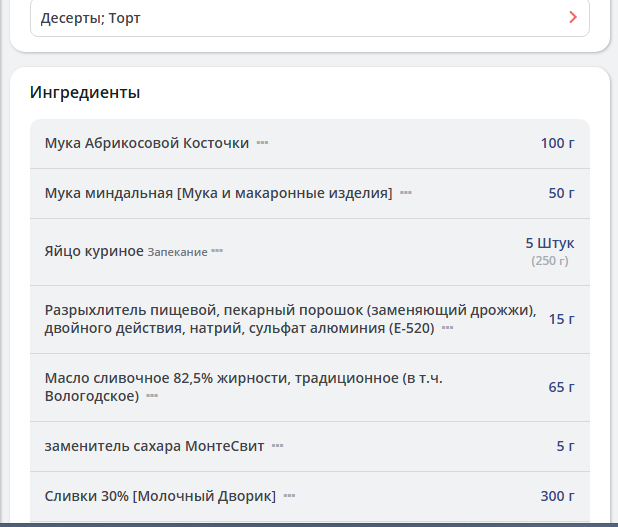
Task: Select the 65 г butter amount
Action: (561, 387)
